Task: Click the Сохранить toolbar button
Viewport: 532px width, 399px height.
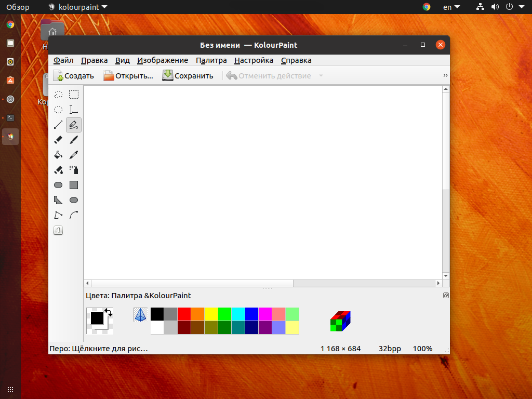Action: click(x=188, y=76)
